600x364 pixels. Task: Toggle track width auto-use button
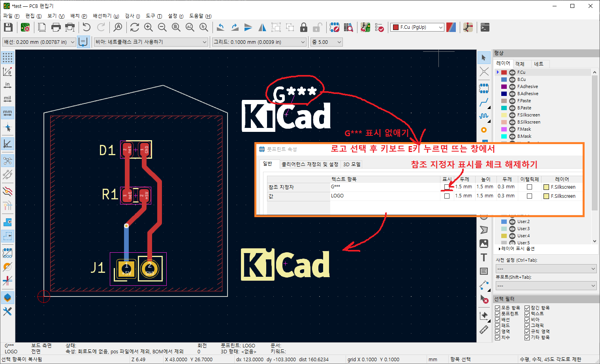83,42
